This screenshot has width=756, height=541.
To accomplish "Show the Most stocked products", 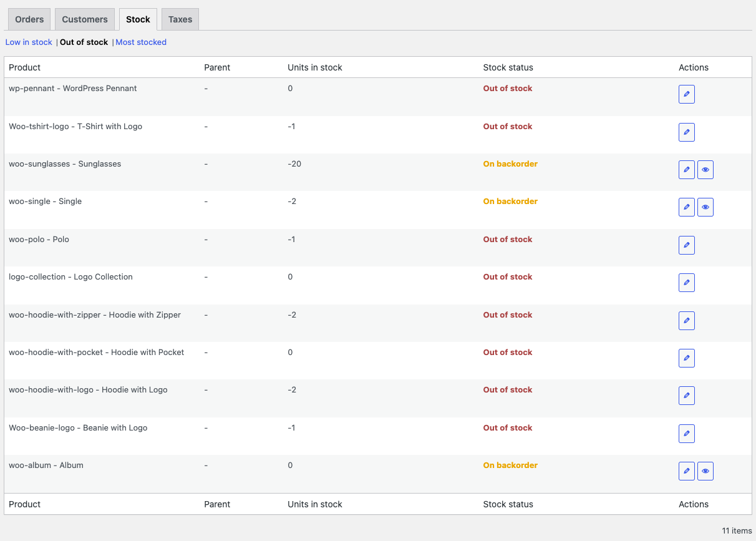I will pos(141,42).
